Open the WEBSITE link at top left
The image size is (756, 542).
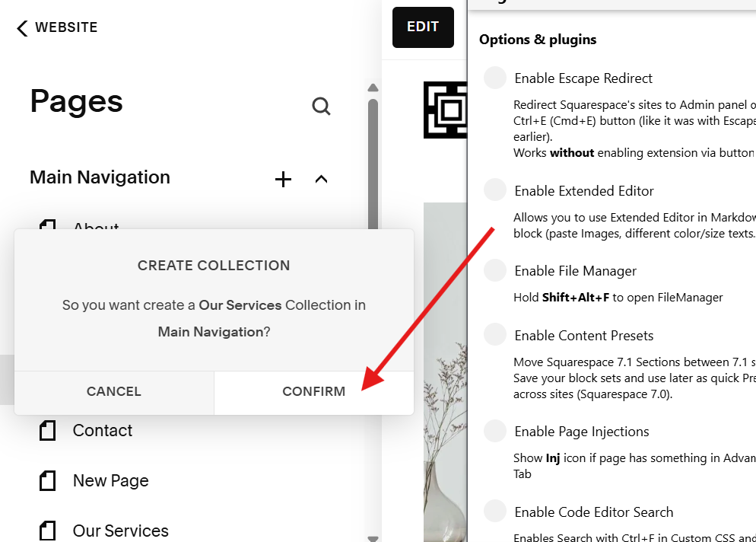pos(66,27)
